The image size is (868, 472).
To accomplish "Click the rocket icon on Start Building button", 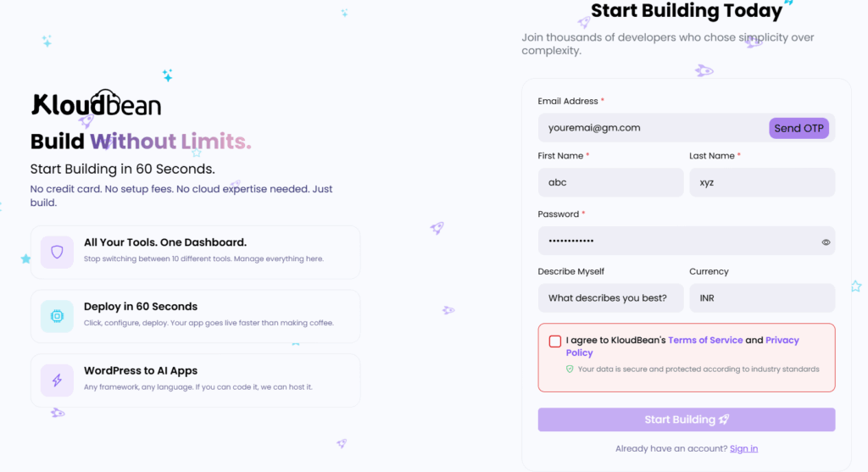I will click(724, 419).
